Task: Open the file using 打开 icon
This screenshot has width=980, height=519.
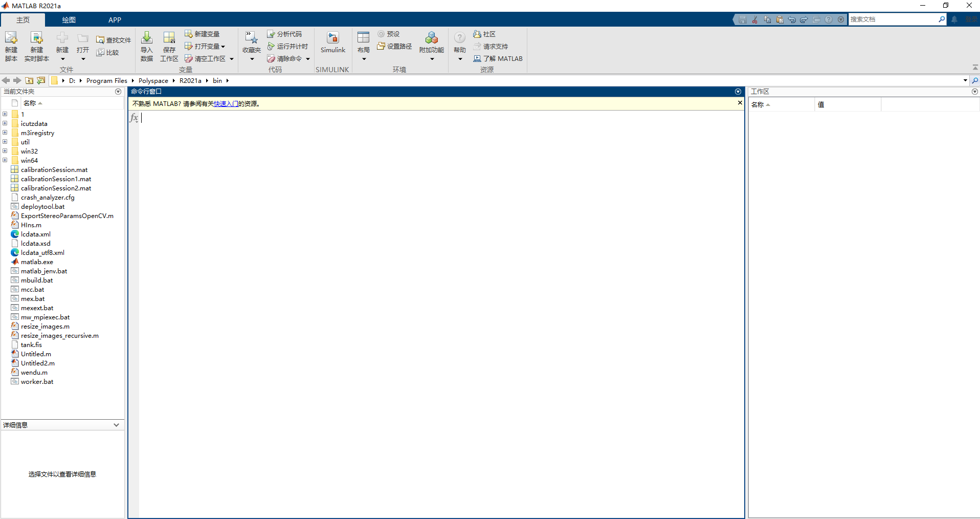Action: click(x=83, y=38)
